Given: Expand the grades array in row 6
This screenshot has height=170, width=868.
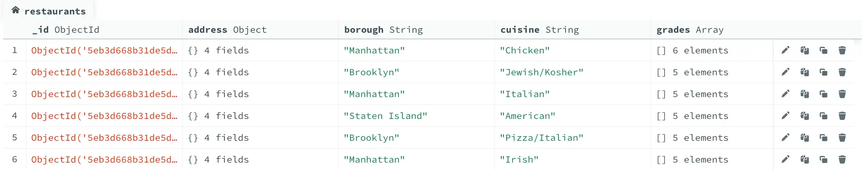Looking at the screenshot, I should click(x=661, y=160).
